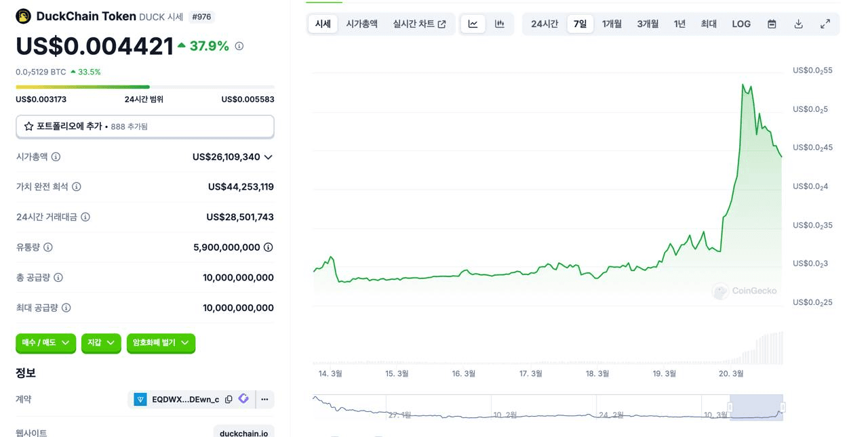Image resolution: width=868 pixels, height=437 pixels.
Task: Click the star icon to add to portfolio
Action: pyautogui.click(x=28, y=126)
